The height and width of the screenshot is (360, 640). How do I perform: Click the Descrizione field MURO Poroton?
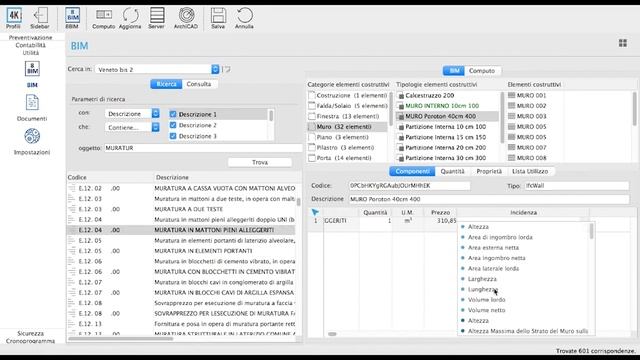point(489,199)
